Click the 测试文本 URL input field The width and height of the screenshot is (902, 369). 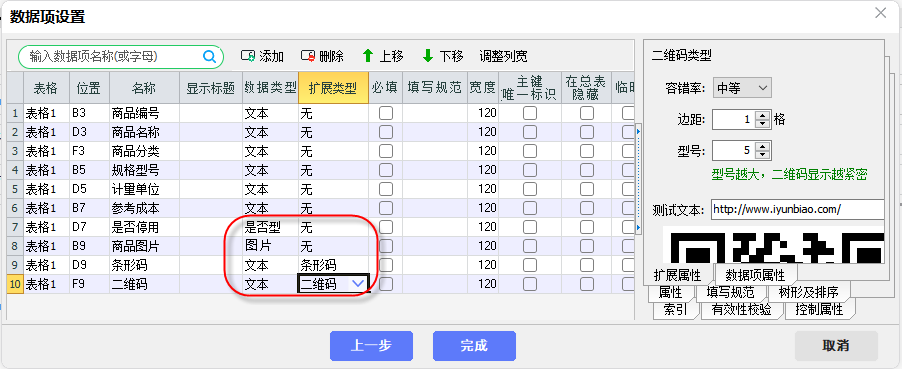(797, 210)
